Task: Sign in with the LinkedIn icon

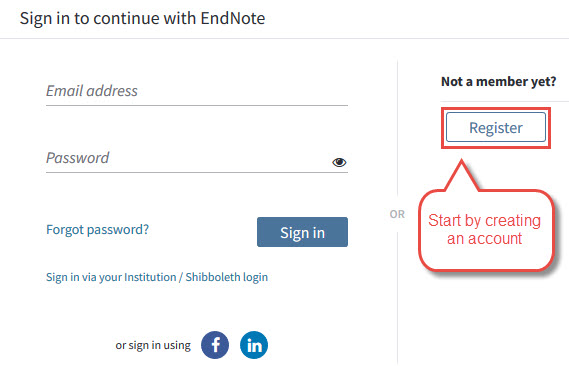Action: (x=254, y=345)
